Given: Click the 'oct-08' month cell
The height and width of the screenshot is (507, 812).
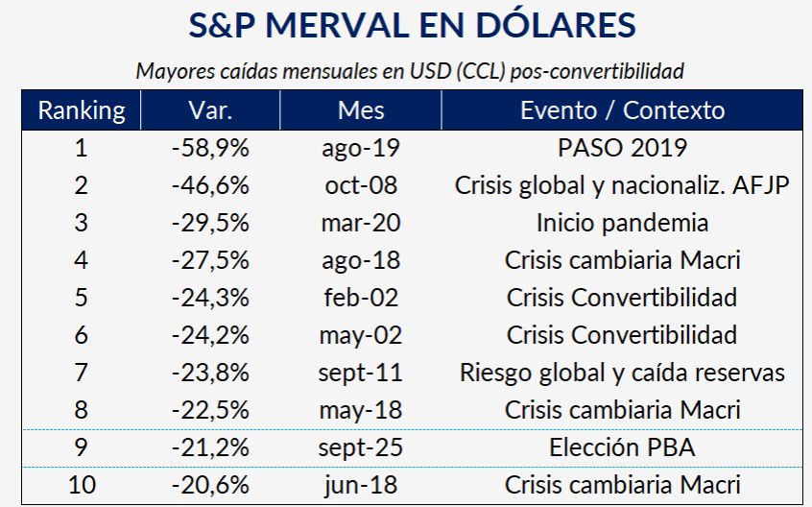Looking at the screenshot, I should pyautogui.click(x=361, y=185).
